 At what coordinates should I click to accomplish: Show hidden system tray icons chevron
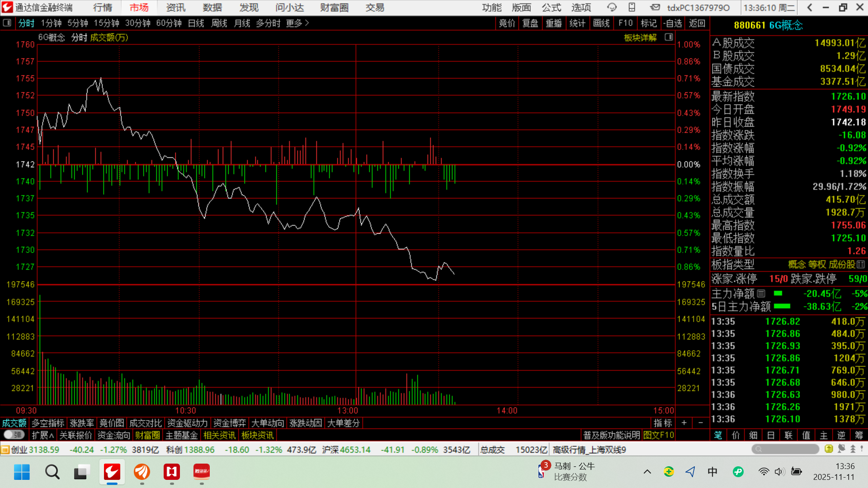click(647, 472)
